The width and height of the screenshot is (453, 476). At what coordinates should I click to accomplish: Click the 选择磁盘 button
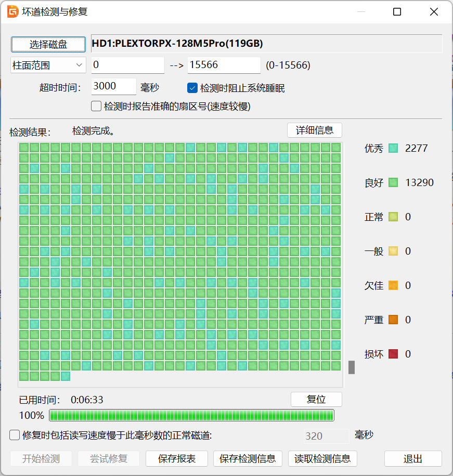(48, 44)
